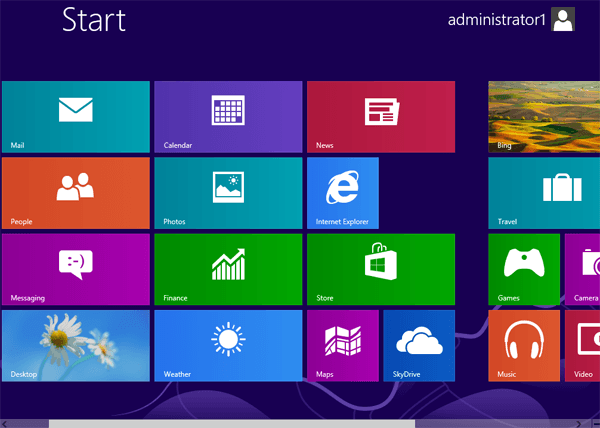Open the Weather tile

tap(228, 346)
